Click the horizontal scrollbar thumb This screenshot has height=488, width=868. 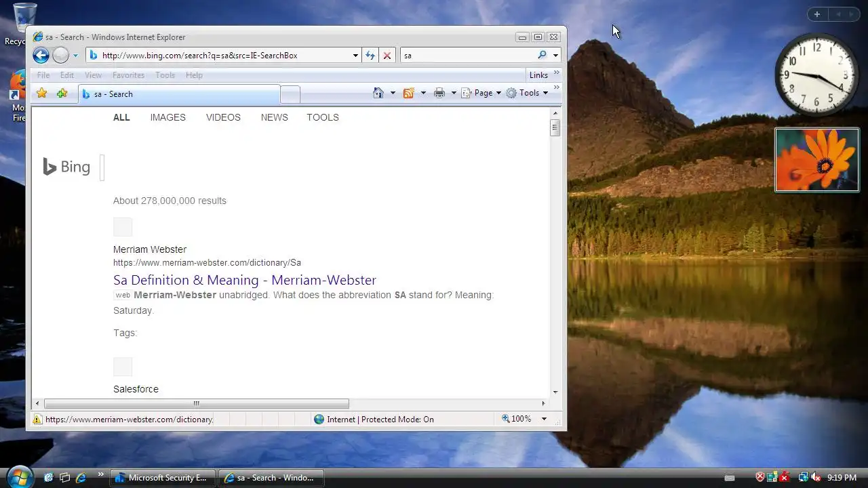pyautogui.click(x=196, y=403)
